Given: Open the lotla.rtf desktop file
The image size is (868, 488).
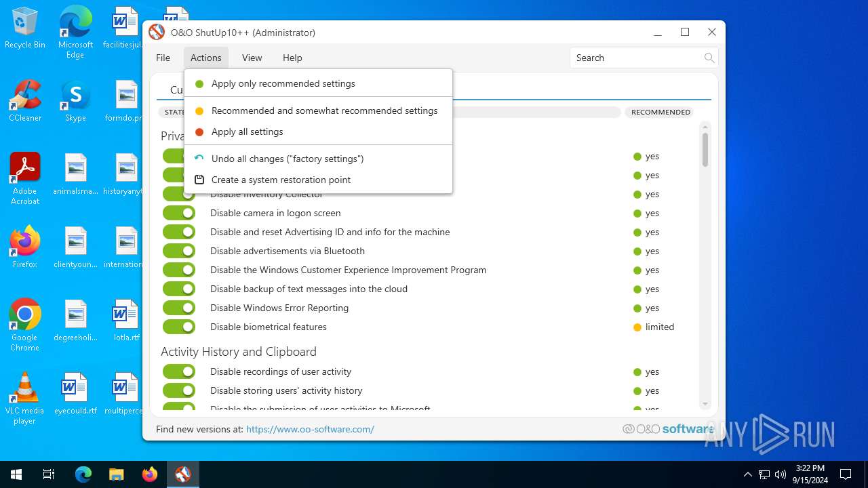Looking at the screenshot, I should pos(126,321).
